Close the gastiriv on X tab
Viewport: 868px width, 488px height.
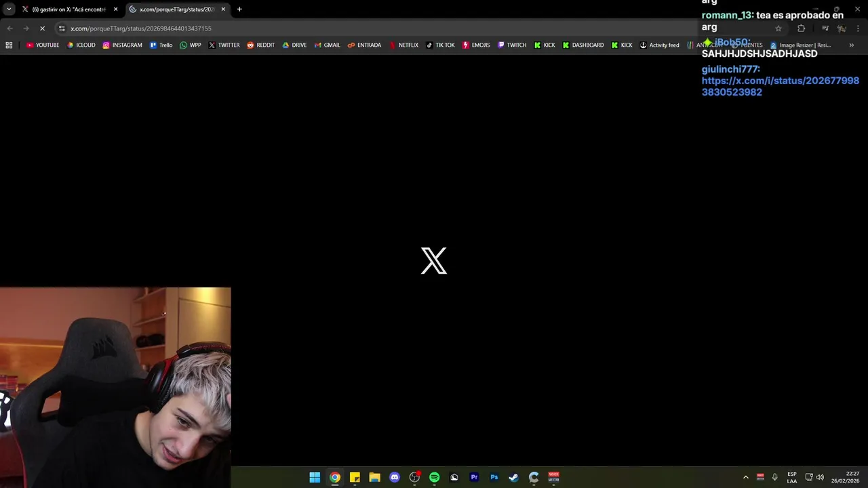coord(115,9)
